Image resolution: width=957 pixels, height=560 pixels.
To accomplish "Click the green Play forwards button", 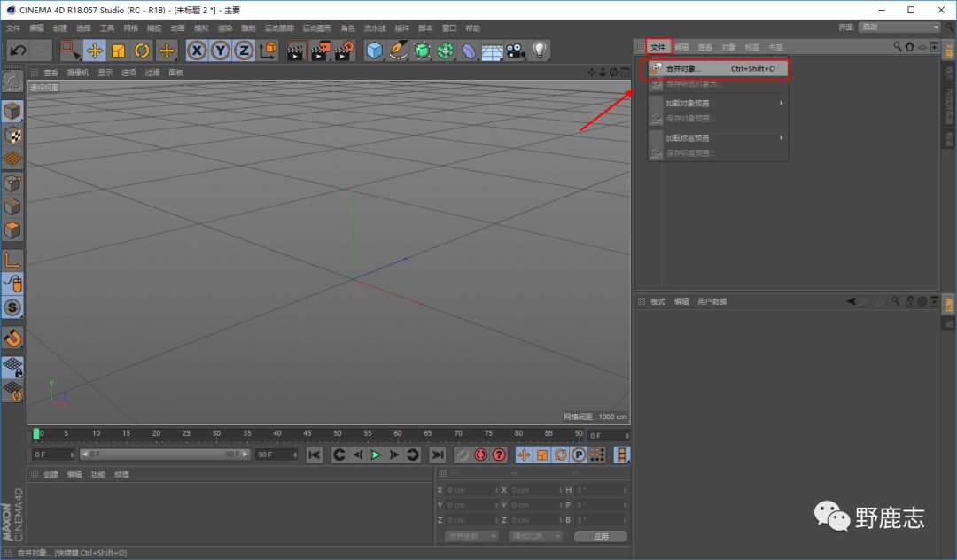I will click(376, 455).
